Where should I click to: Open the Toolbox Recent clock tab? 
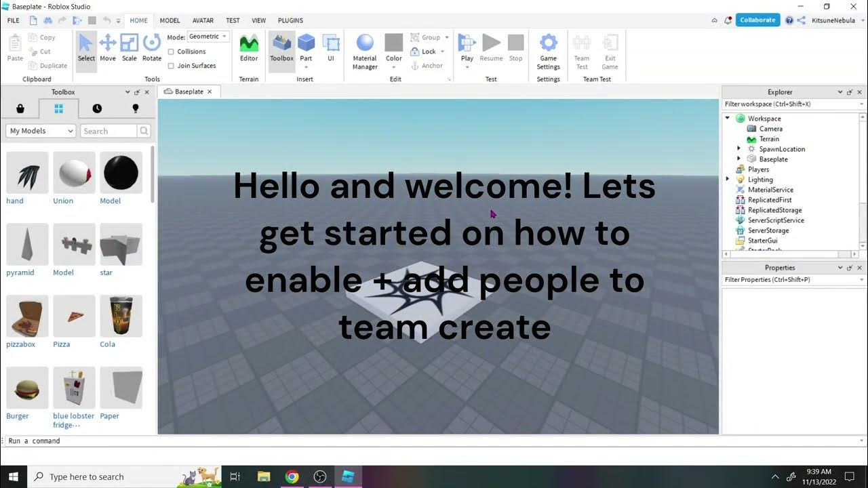[97, 108]
